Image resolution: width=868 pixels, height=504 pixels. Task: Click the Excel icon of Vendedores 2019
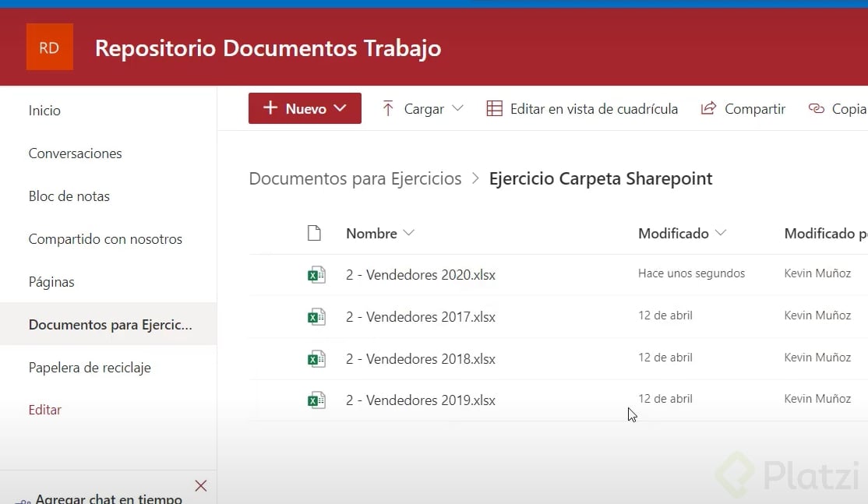(316, 400)
